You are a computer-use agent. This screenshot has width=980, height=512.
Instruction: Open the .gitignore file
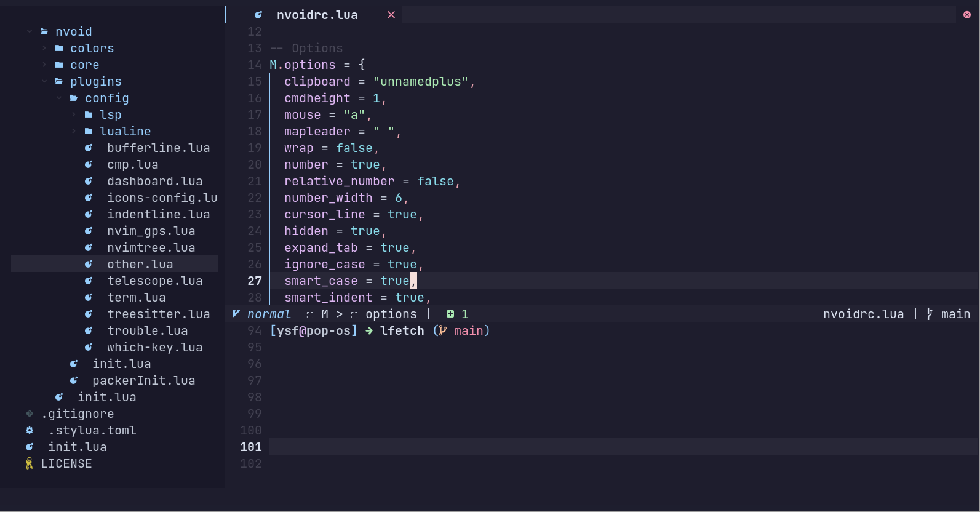(x=78, y=414)
